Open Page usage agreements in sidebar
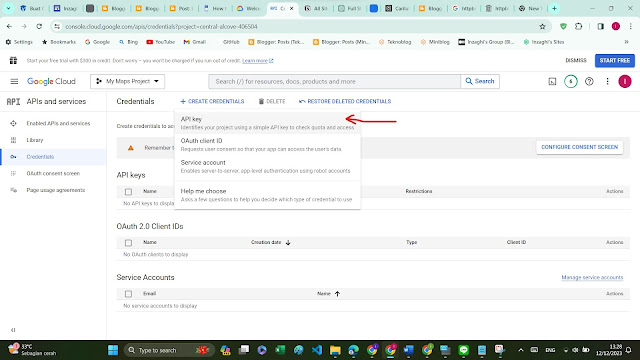The height and width of the screenshot is (360, 640). tap(53, 190)
